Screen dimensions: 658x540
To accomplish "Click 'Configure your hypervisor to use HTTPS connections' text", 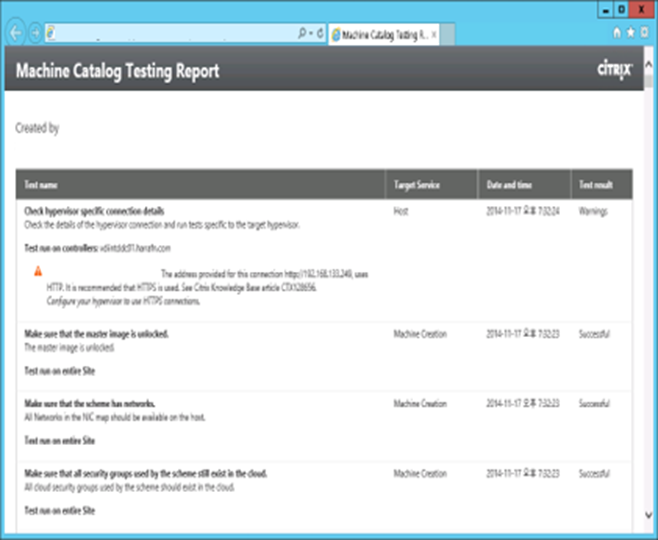I will point(123,301).
